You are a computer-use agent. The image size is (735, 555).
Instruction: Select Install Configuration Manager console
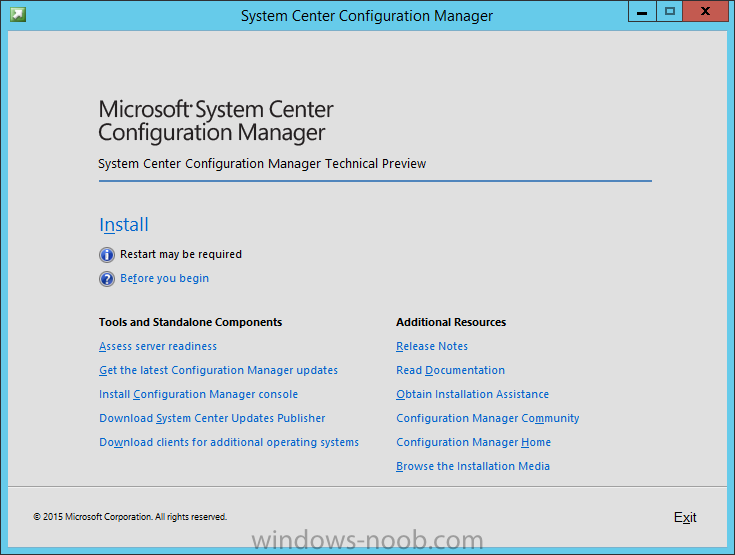pyautogui.click(x=198, y=394)
